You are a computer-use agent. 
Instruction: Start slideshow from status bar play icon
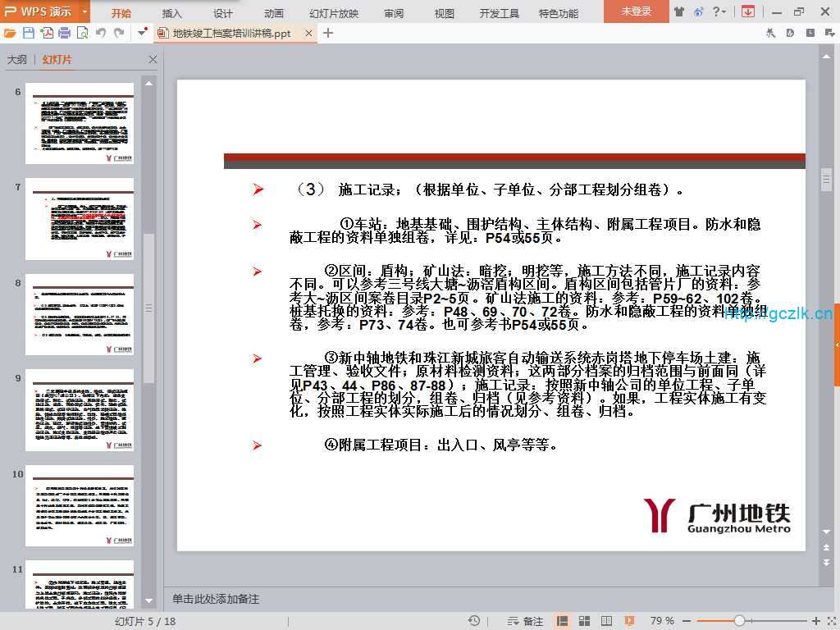pyautogui.click(x=629, y=621)
